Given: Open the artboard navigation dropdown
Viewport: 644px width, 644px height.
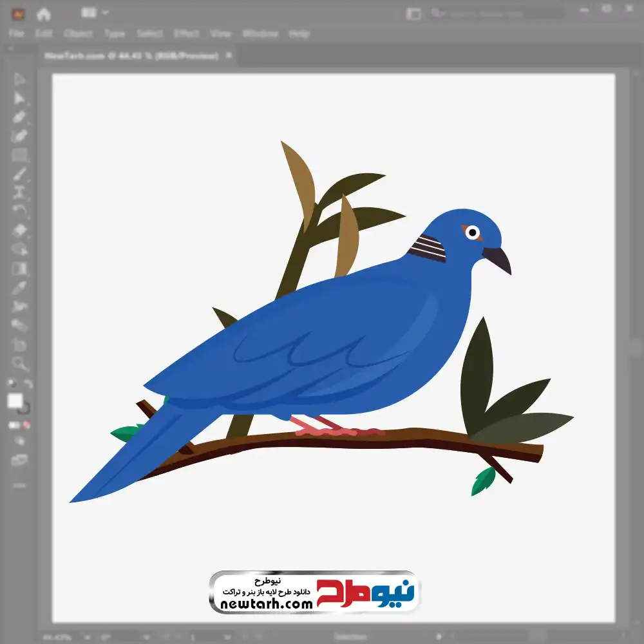Looking at the screenshot, I should tap(225, 637).
